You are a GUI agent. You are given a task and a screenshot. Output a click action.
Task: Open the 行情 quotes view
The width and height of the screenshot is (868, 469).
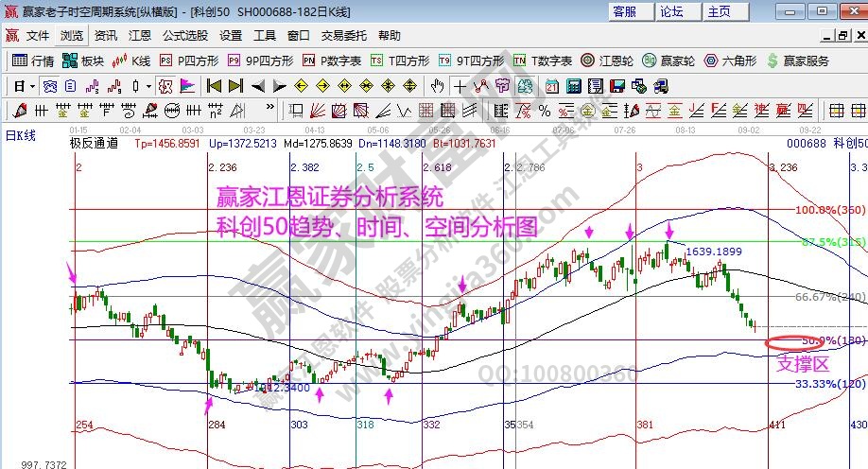33,61
